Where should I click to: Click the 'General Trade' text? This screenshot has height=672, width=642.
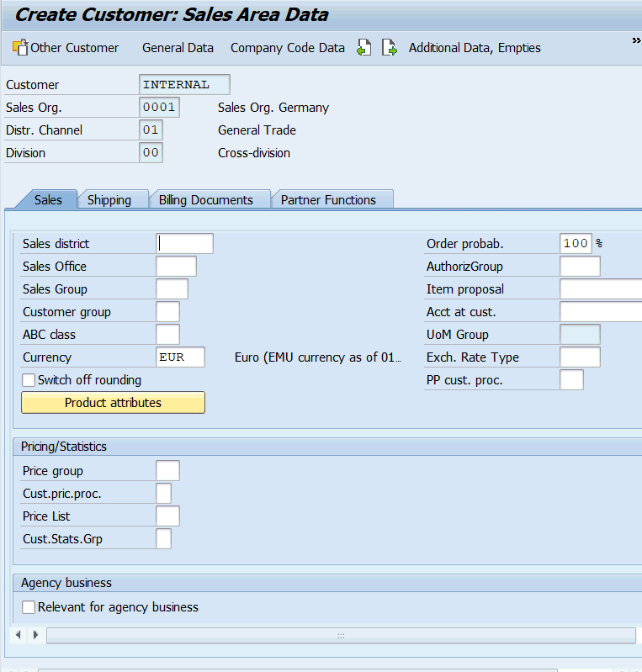257,130
